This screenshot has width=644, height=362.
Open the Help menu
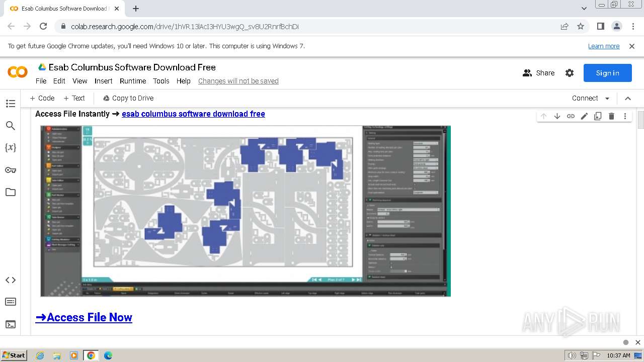click(184, 81)
